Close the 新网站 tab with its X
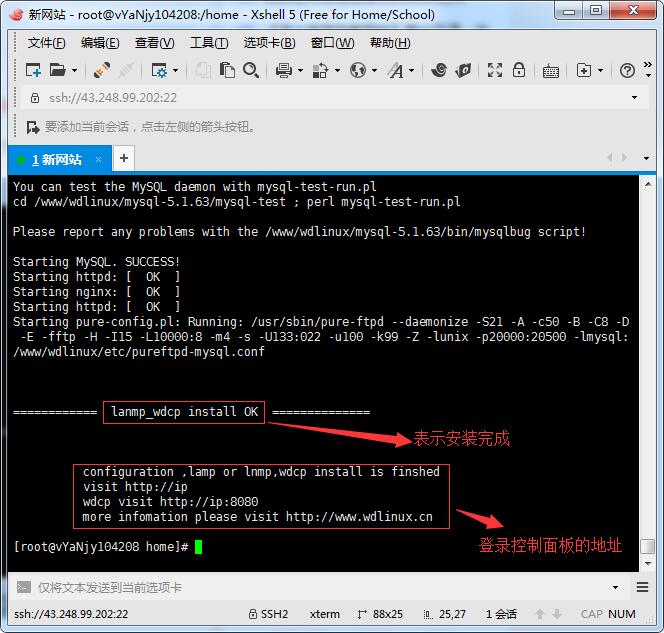 point(98,159)
